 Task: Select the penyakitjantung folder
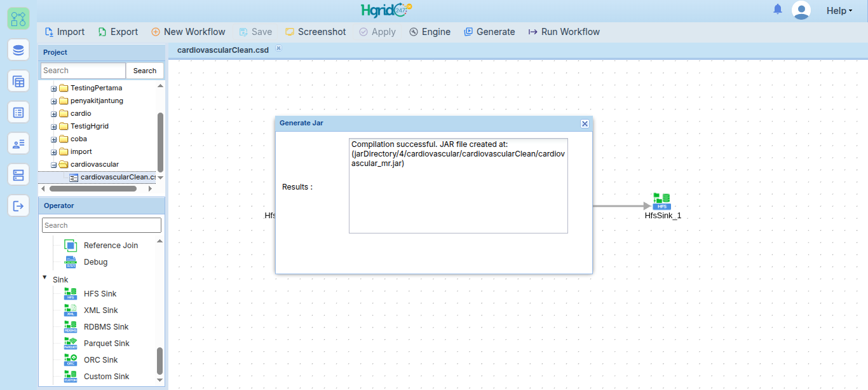(97, 101)
